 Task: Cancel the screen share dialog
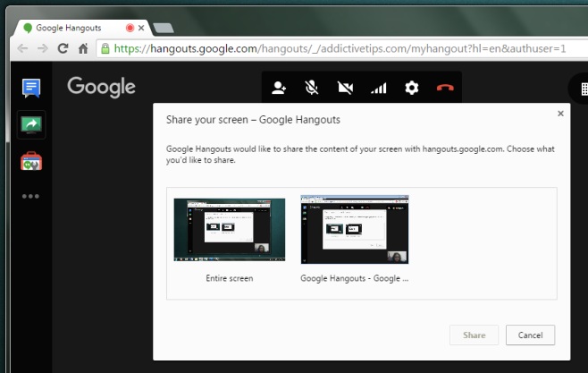tap(530, 335)
